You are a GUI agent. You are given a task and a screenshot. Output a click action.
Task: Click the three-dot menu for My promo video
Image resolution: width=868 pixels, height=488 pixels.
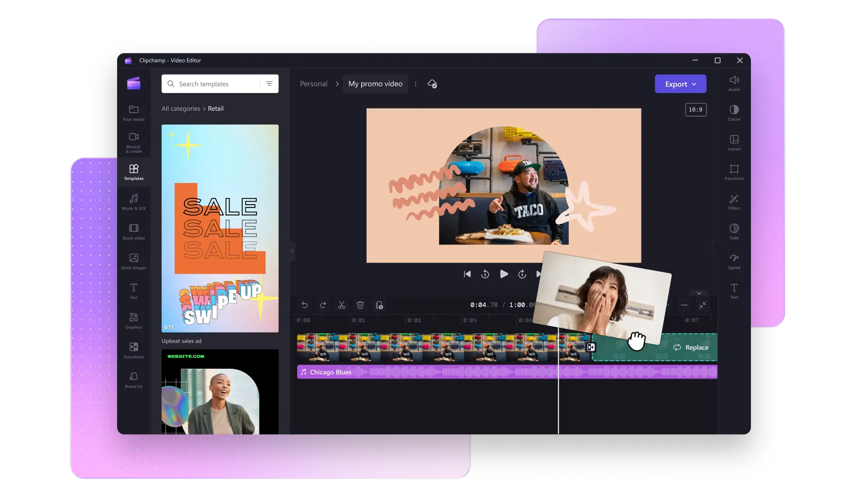point(416,84)
